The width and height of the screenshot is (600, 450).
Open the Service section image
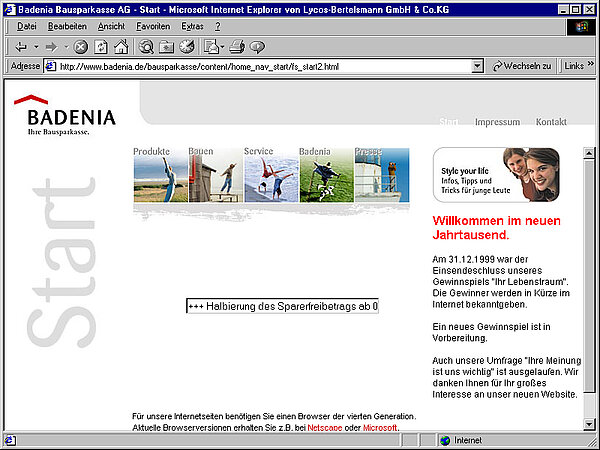pos(271,174)
